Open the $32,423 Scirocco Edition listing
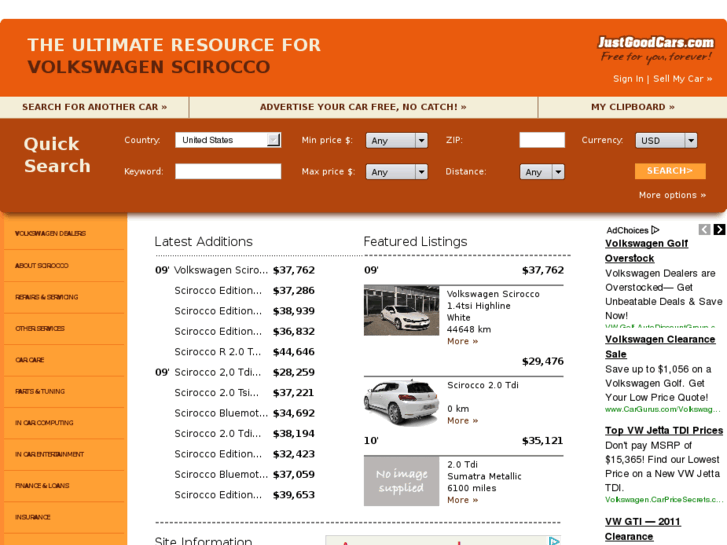Viewport: 727px width, 545px height. click(244, 454)
